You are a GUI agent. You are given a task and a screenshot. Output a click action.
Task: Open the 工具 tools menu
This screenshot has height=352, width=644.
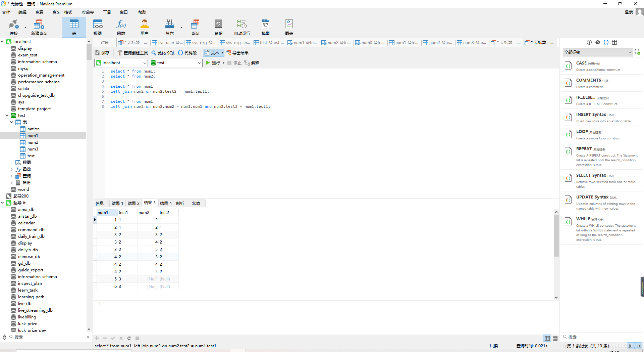click(107, 12)
